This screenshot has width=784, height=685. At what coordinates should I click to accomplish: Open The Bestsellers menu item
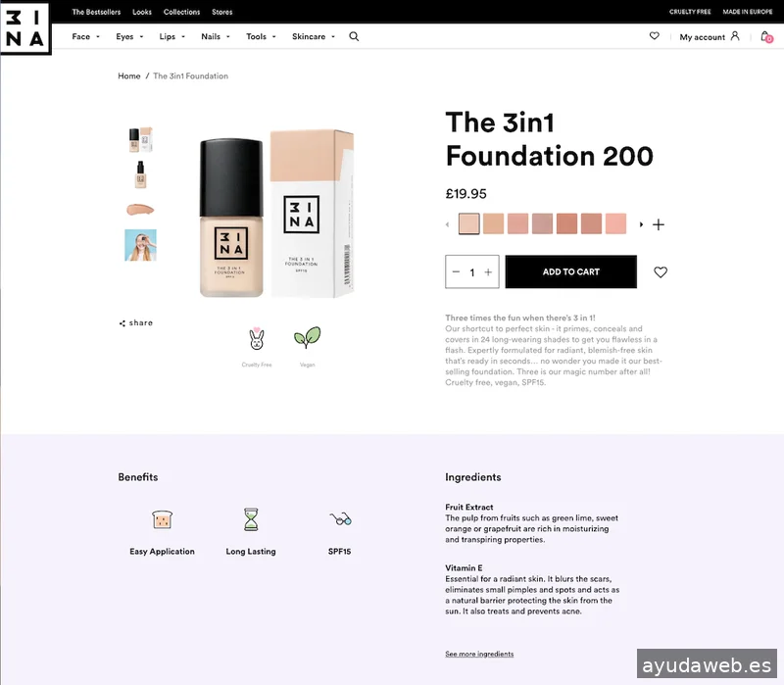click(x=96, y=12)
